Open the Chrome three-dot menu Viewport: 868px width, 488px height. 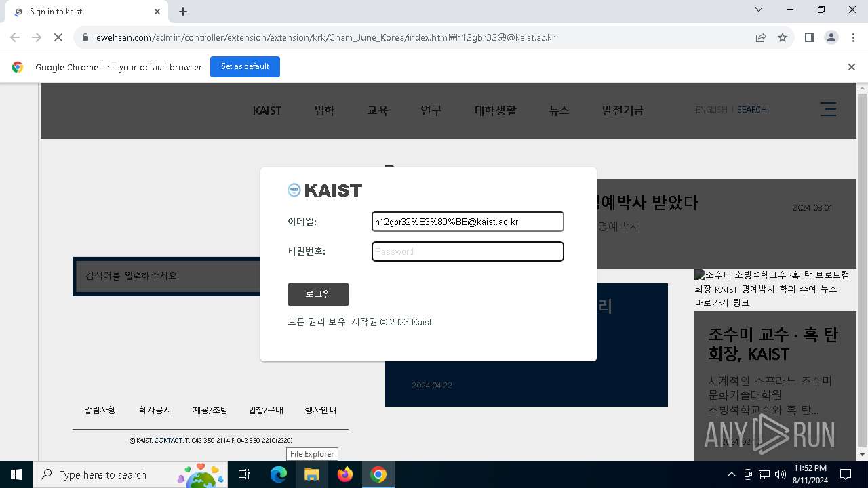(x=853, y=38)
